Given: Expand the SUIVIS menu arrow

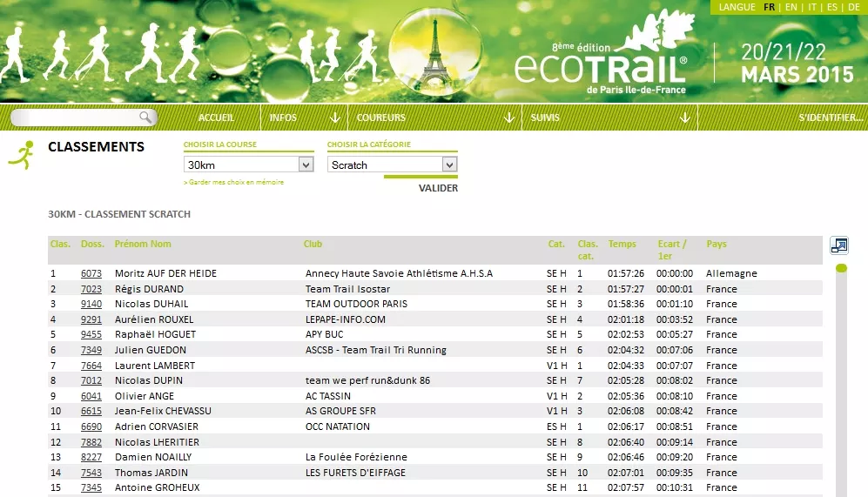Looking at the screenshot, I should [685, 118].
